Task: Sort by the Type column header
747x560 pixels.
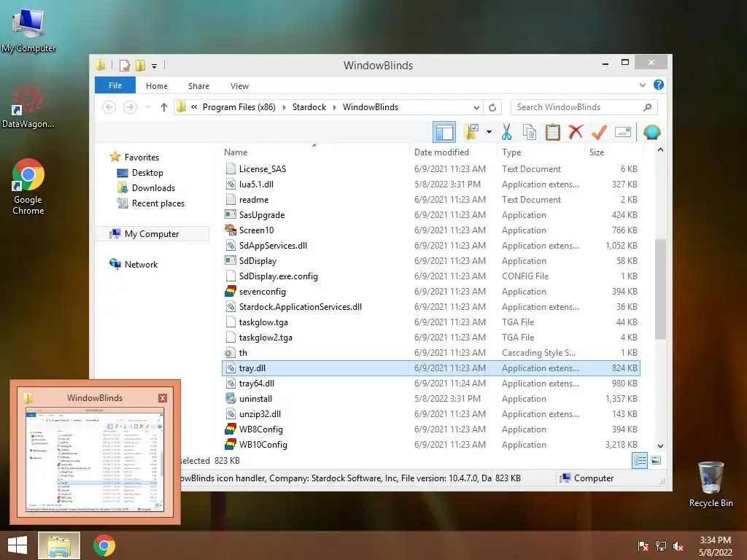Action: pyautogui.click(x=511, y=152)
